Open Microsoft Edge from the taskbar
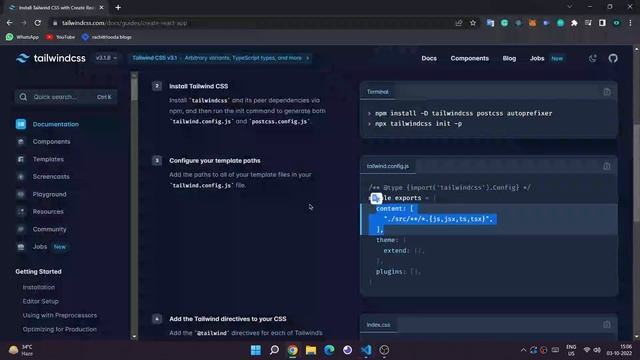 coord(329,350)
